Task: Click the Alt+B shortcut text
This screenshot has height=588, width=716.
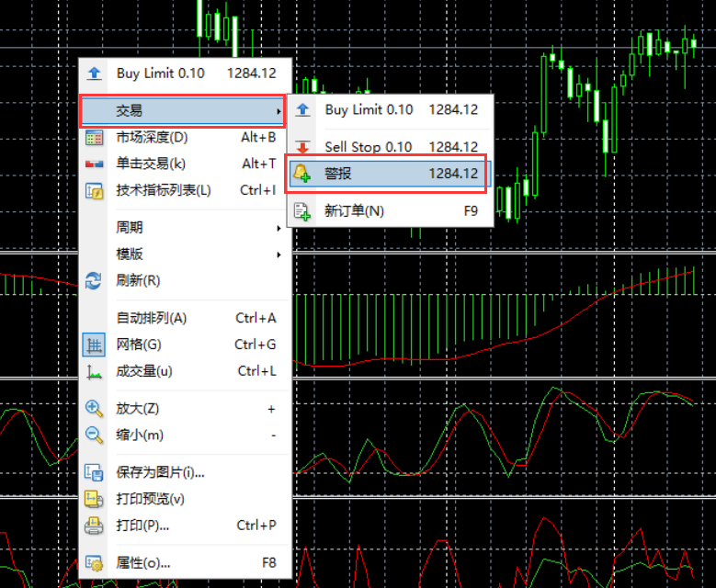Action: tap(258, 138)
